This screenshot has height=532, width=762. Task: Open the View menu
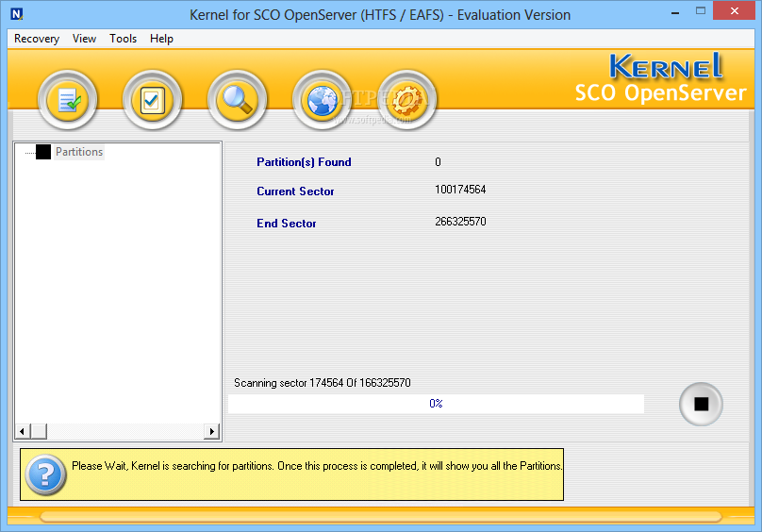coord(84,39)
